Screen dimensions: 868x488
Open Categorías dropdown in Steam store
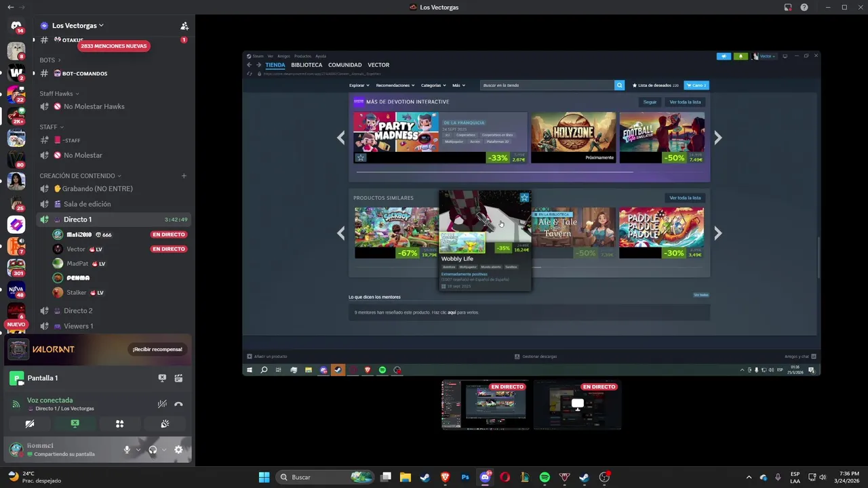[x=434, y=85]
